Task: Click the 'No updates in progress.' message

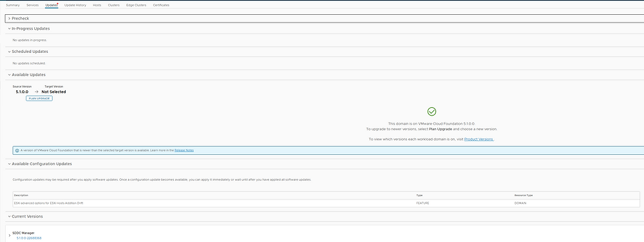Action: [30, 40]
